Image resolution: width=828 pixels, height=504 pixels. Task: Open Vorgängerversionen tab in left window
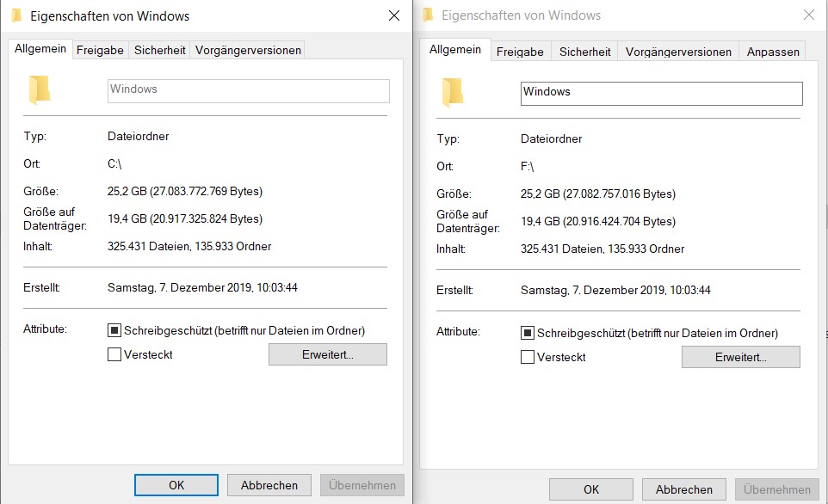[x=248, y=50]
